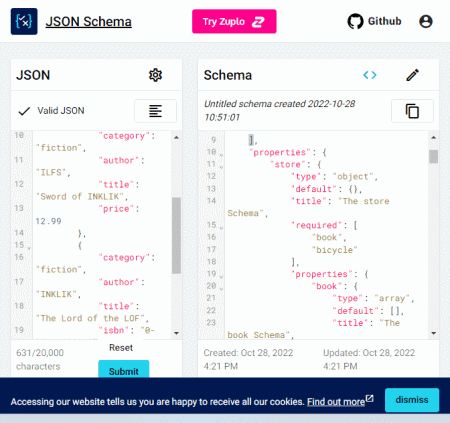The height and width of the screenshot is (423, 450).
Task: Open the JSON Schema home link
Action: (89, 22)
